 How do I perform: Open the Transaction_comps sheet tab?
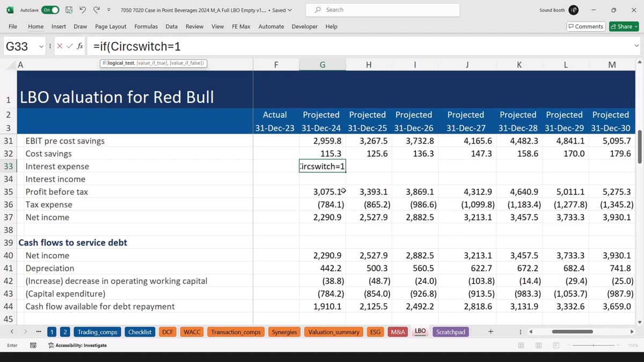236,332
